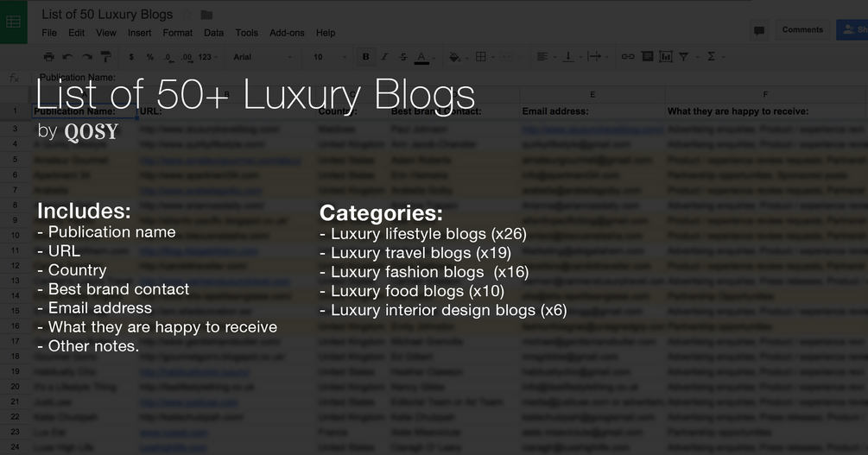Click the blue Share button
Image resolution: width=868 pixels, height=455 pixels.
(852, 30)
